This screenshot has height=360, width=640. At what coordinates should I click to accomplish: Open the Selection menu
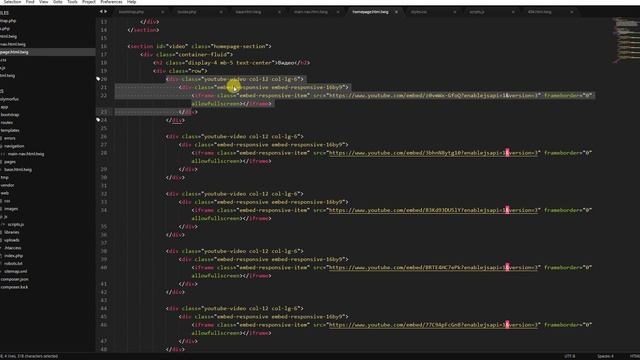point(11,2)
